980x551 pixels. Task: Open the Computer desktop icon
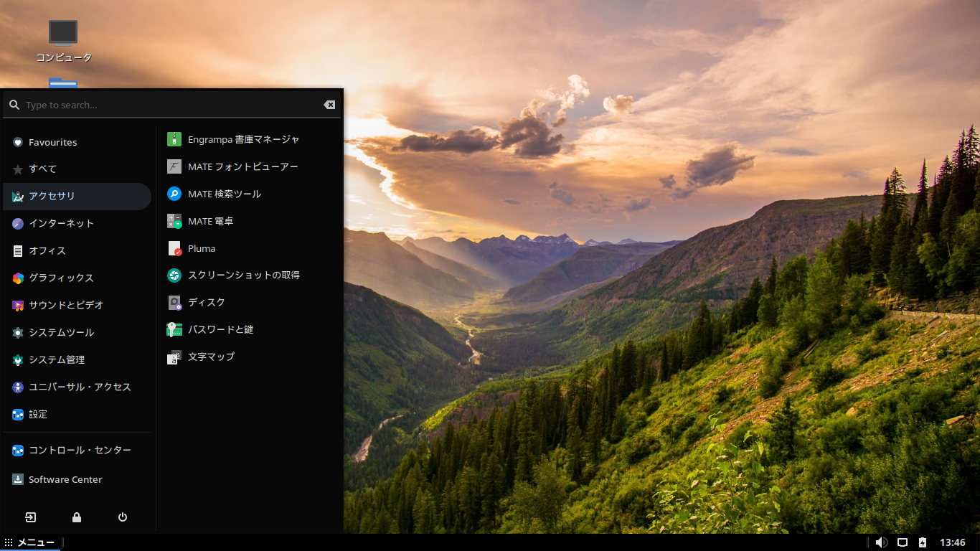point(63,33)
